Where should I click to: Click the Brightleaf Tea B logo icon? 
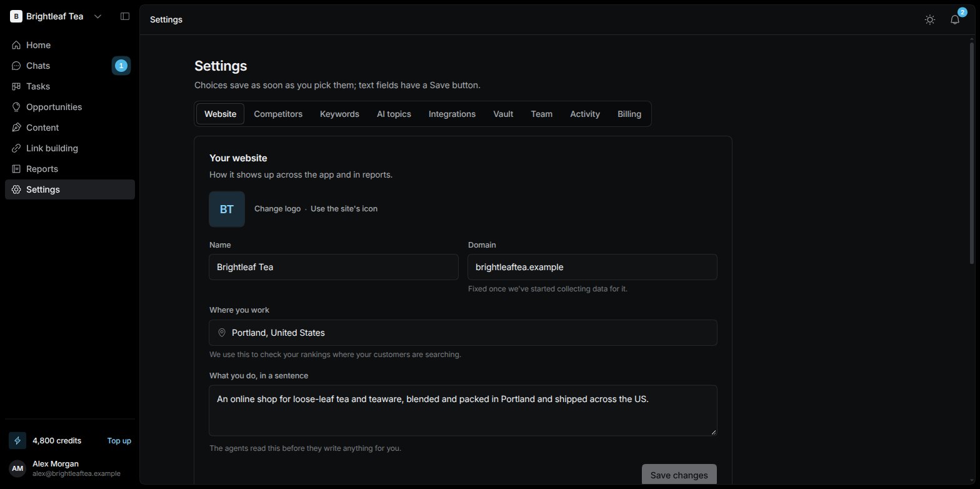[x=16, y=16]
